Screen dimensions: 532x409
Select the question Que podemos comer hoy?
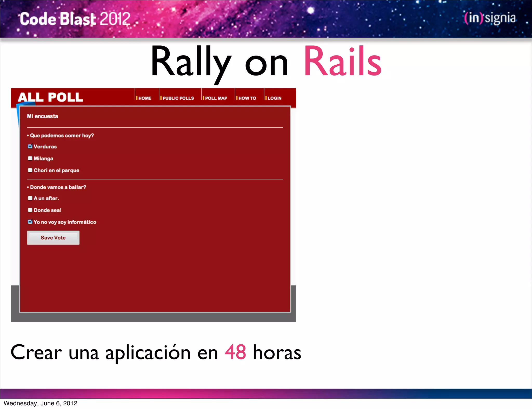click(x=62, y=135)
